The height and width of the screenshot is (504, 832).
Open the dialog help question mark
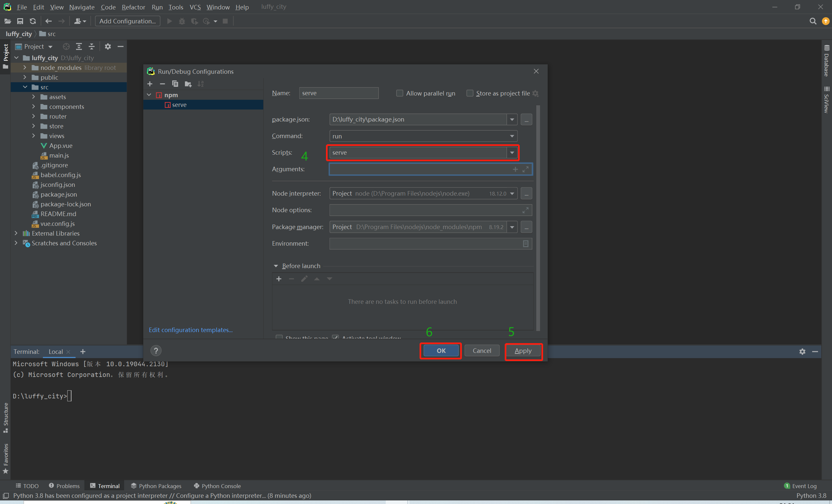[156, 351]
